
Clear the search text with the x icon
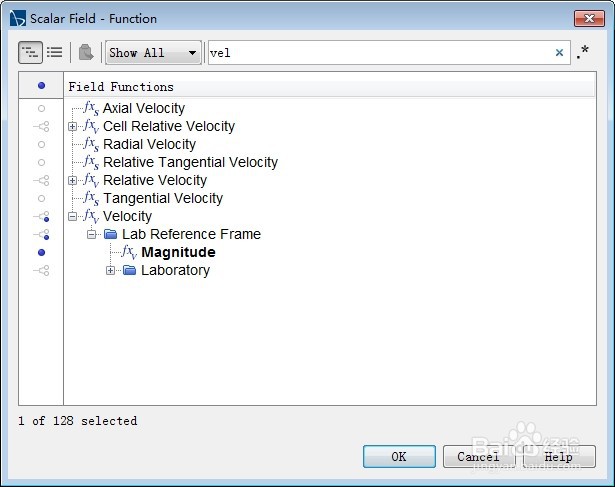point(559,53)
